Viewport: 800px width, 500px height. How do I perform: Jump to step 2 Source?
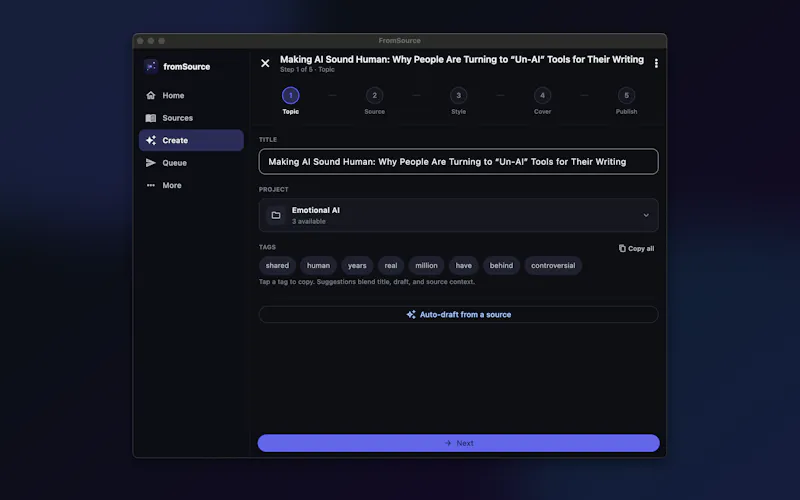point(374,101)
